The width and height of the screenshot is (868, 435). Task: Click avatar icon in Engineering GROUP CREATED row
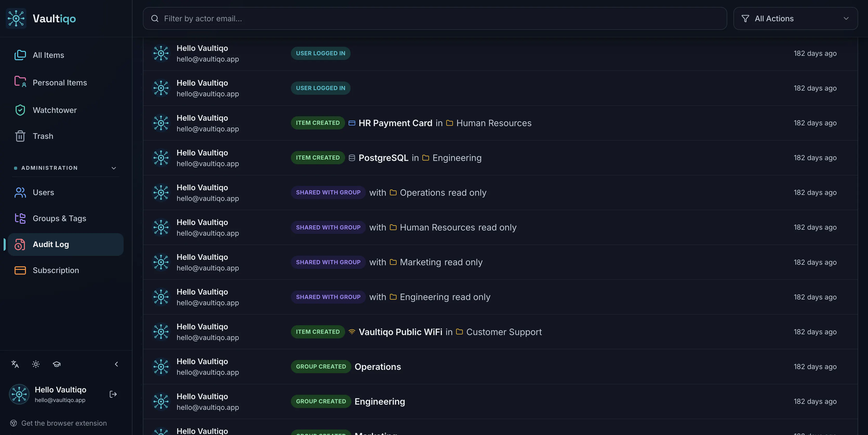tap(161, 401)
